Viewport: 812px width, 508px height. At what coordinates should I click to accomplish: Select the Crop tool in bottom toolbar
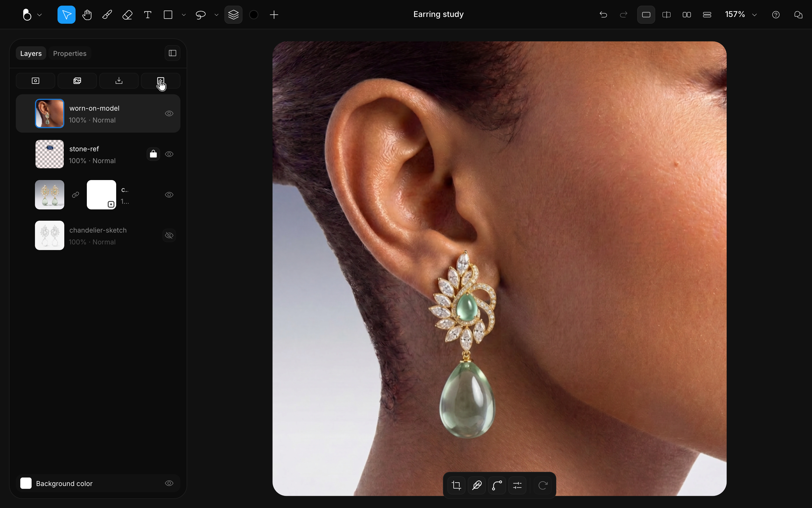pos(456,485)
